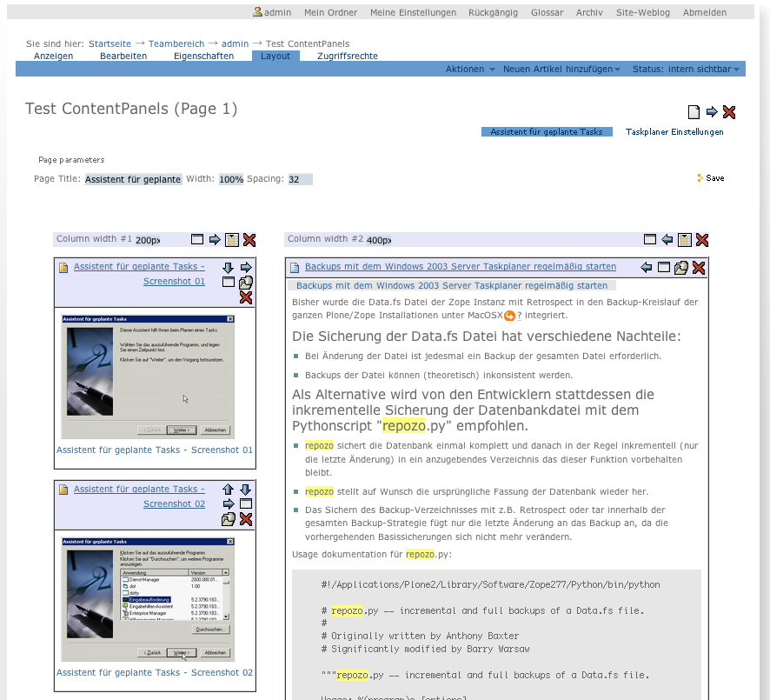Move Screenshot 02 panel to right column
Image resolution: width=770 pixels, height=700 pixels.
[x=229, y=503]
